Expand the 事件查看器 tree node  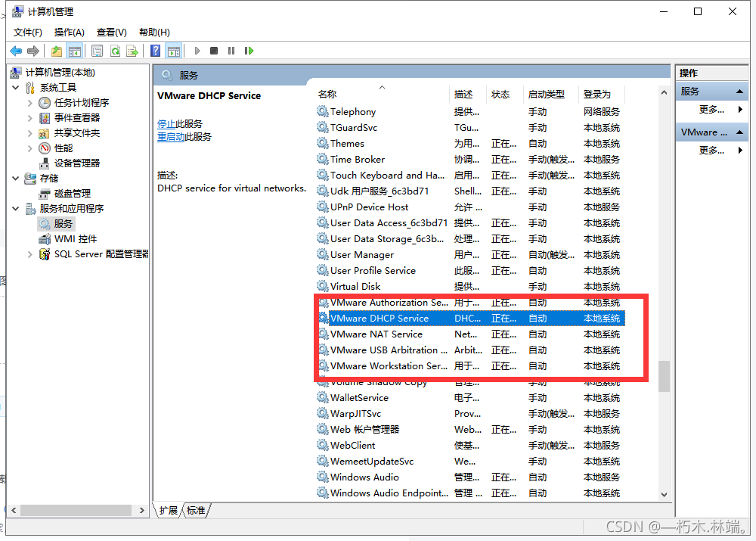tap(30, 118)
